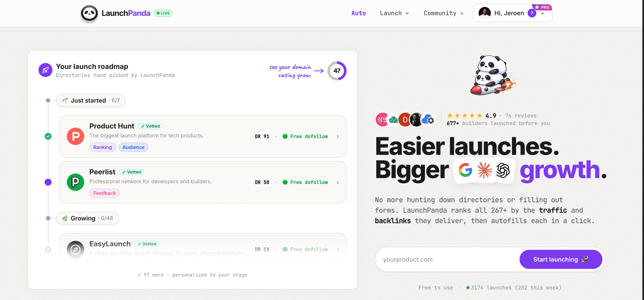Image resolution: width=644 pixels, height=300 pixels.
Task: Click the panda riding rocket illustration
Action: tap(493, 75)
